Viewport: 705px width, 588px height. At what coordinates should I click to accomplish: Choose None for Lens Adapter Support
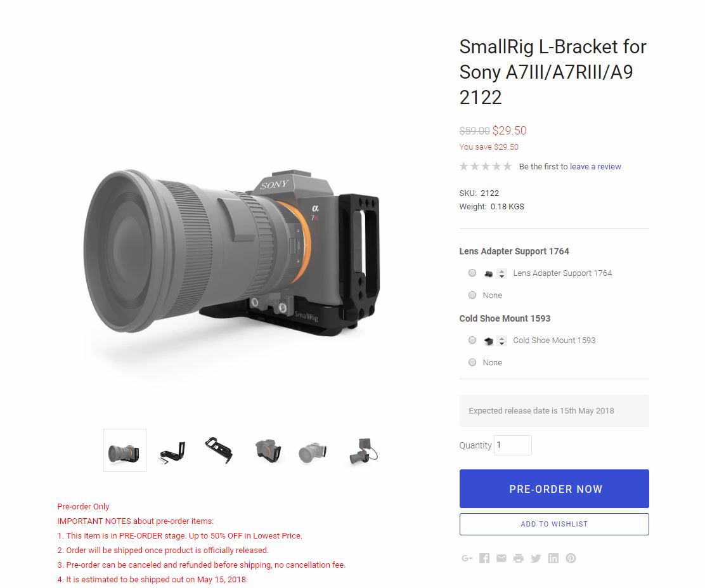pos(472,295)
